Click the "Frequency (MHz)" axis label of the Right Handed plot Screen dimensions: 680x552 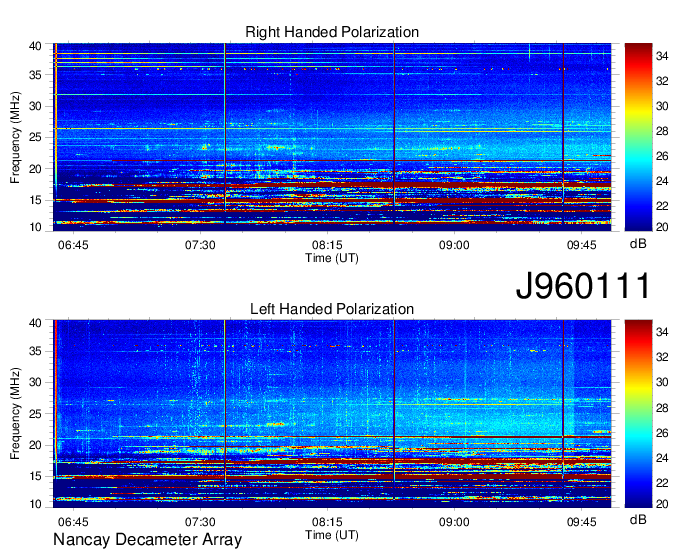click(15, 137)
